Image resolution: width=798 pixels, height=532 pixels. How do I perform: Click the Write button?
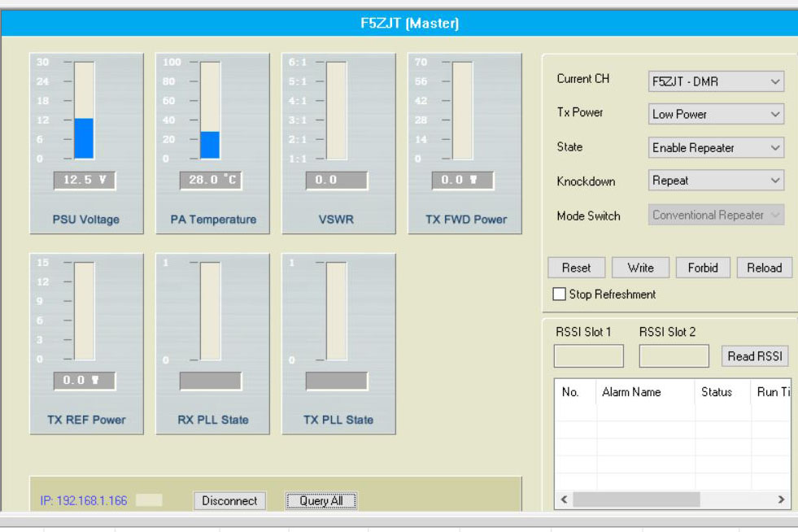pyautogui.click(x=640, y=268)
